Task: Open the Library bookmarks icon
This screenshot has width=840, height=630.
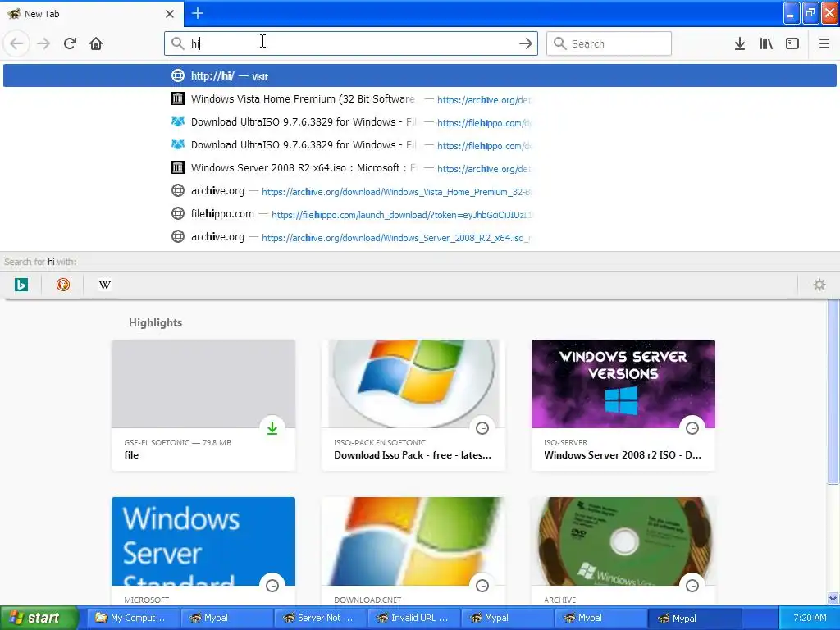Action: pyautogui.click(x=766, y=43)
